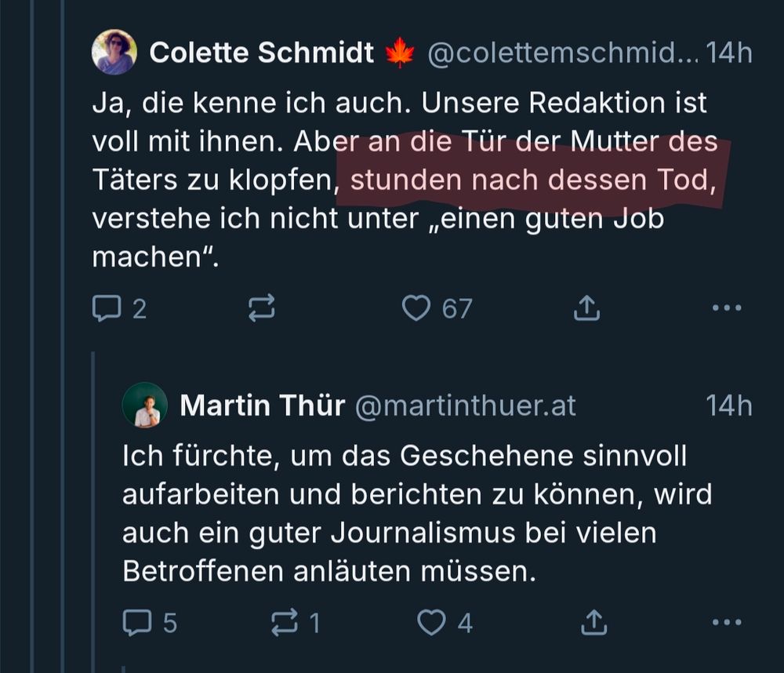Click the Colette Schmidt display name
This screenshot has width=784, height=673.
pos(261,53)
